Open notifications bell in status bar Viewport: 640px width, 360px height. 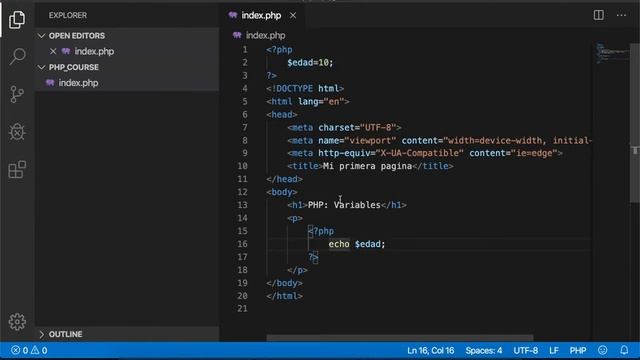pyautogui.click(x=624, y=350)
